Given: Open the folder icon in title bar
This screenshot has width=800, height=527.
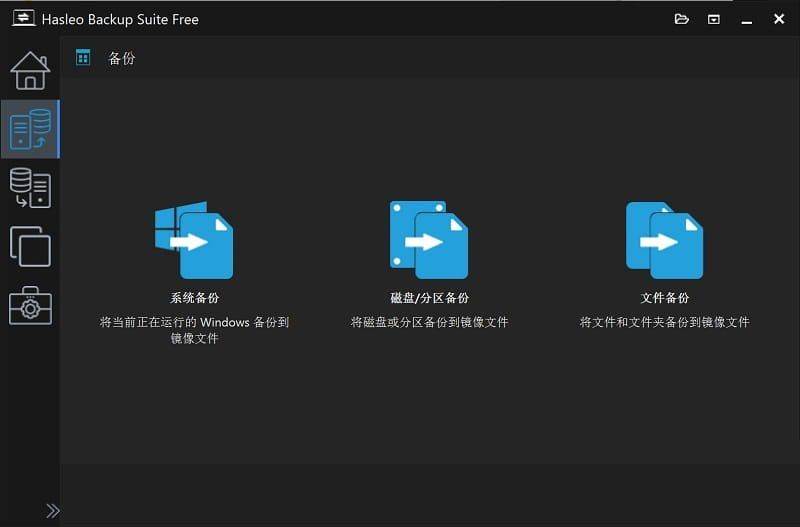Looking at the screenshot, I should coord(682,19).
